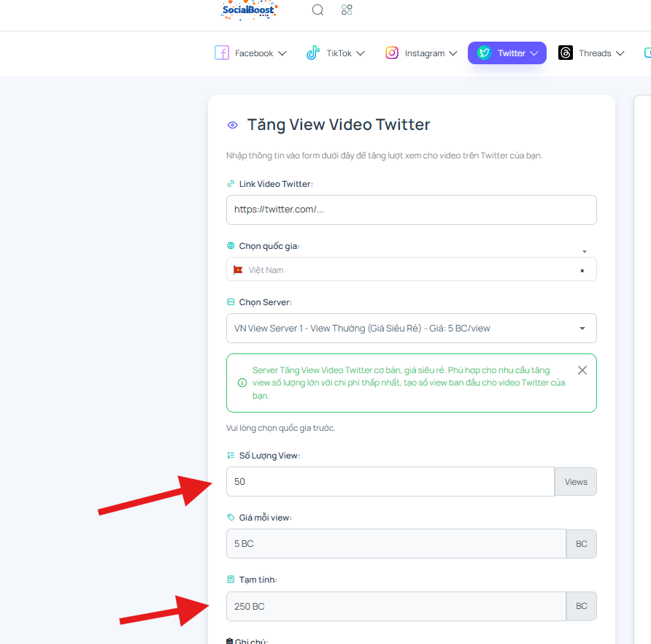651x644 pixels.
Task: Open the Chọn quốc gia country selector
Action: (x=412, y=269)
